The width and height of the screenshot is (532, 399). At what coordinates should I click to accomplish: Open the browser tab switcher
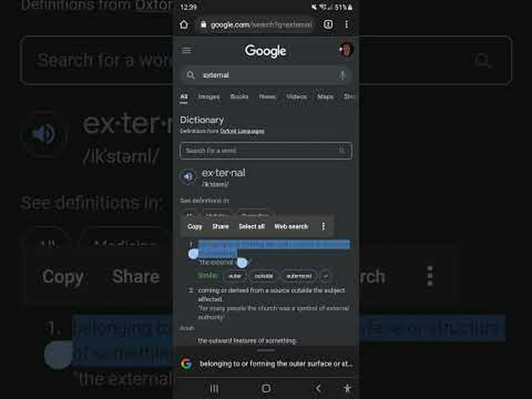tap(328, 25)
